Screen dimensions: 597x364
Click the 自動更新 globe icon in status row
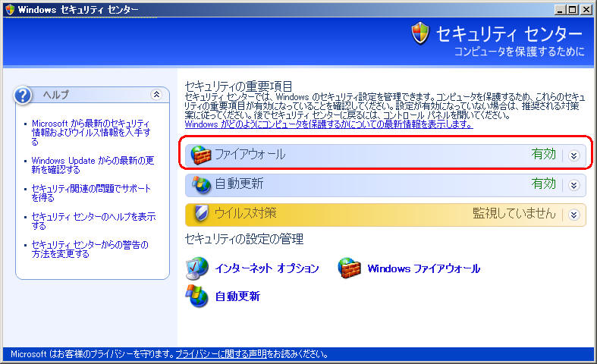201,184
